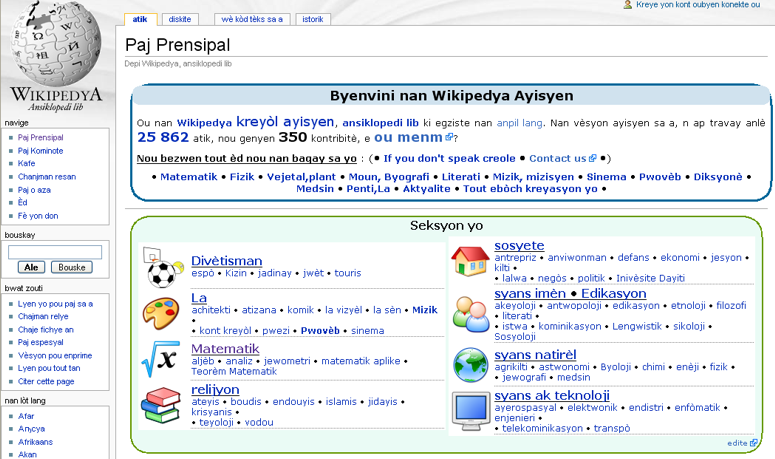
Task: Click the people syans imèn icon
Action: (x=470, y=314)
